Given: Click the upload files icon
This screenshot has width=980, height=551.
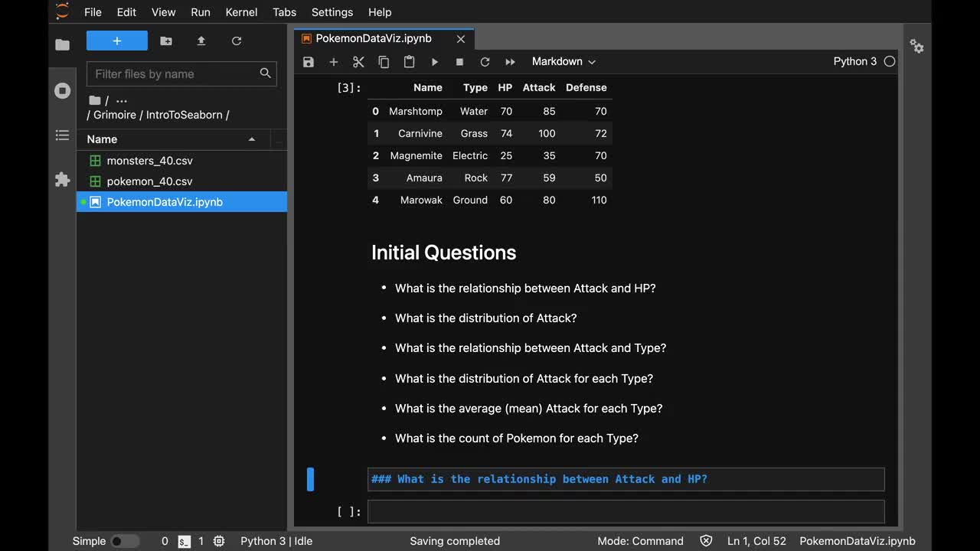Looking at the screenshot, I should [201, 41].
